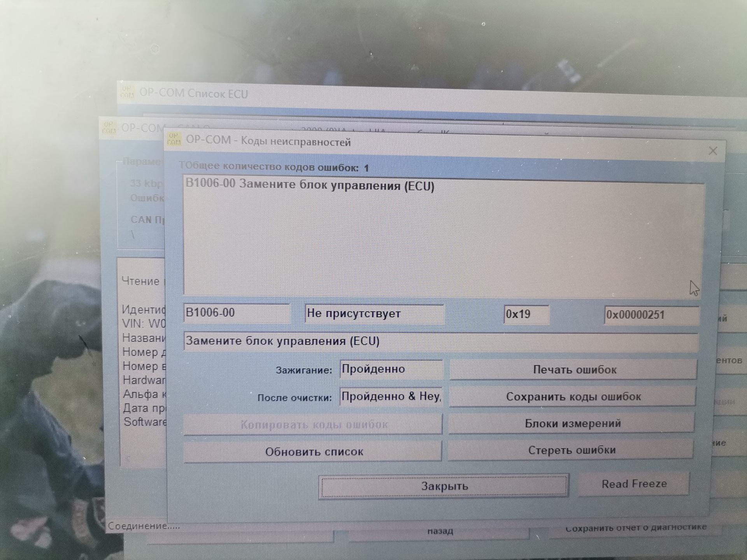Click the OP-COM icon in the fault codes title bar
The image size is (747, 560).
coord(174,139)
